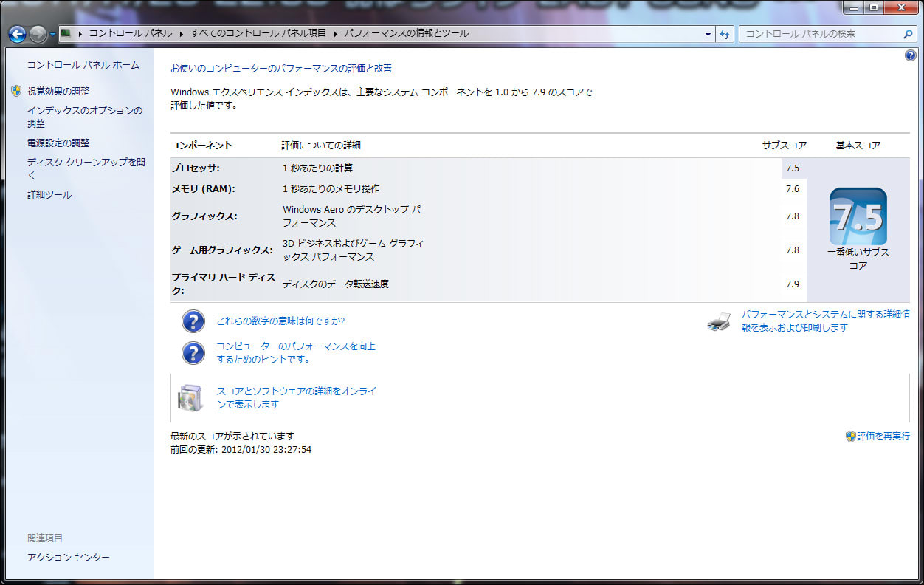Close the window
Screen dimensions: 924x585
click(x=901, y=7)
